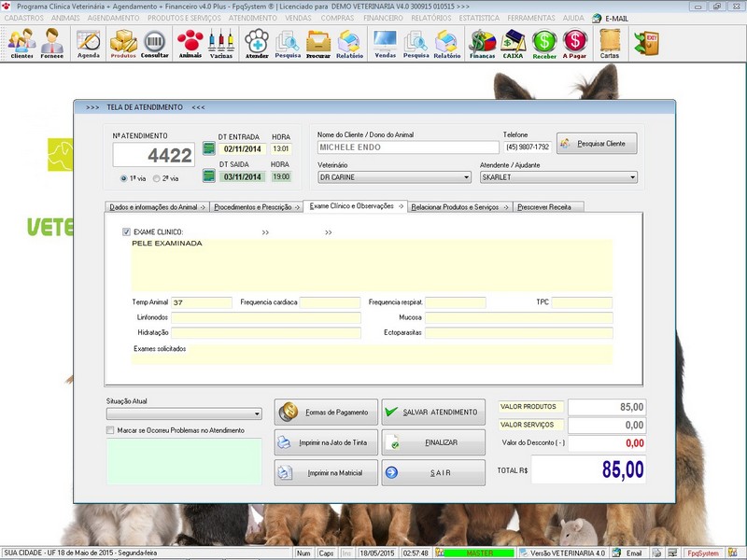Click the red A Pagar dollar icon
Image resolution: width=747 pixels, height=560 pixels.
pos(574,44)
